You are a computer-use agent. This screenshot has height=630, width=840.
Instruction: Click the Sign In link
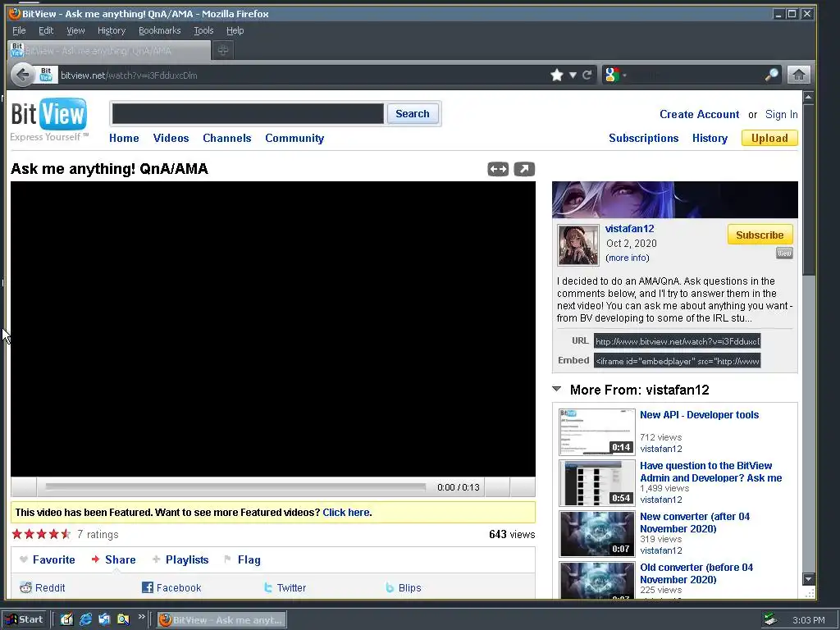(781, 115)
